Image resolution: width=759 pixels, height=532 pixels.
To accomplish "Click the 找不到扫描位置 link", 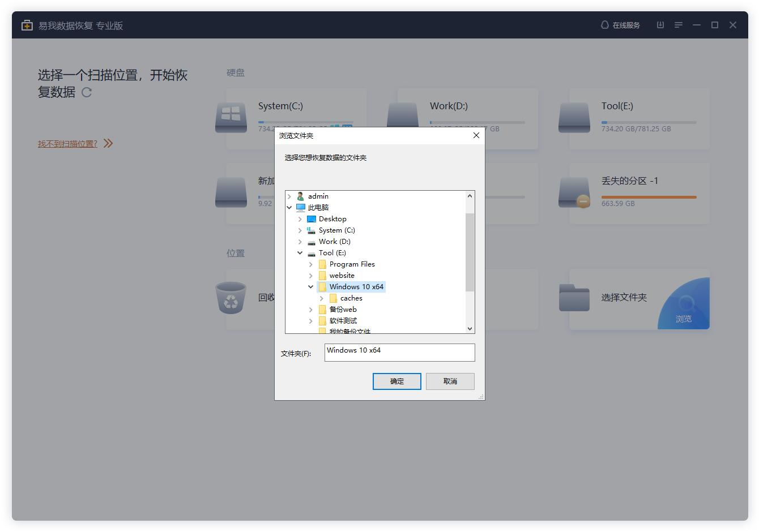I will tap(67, 144).
